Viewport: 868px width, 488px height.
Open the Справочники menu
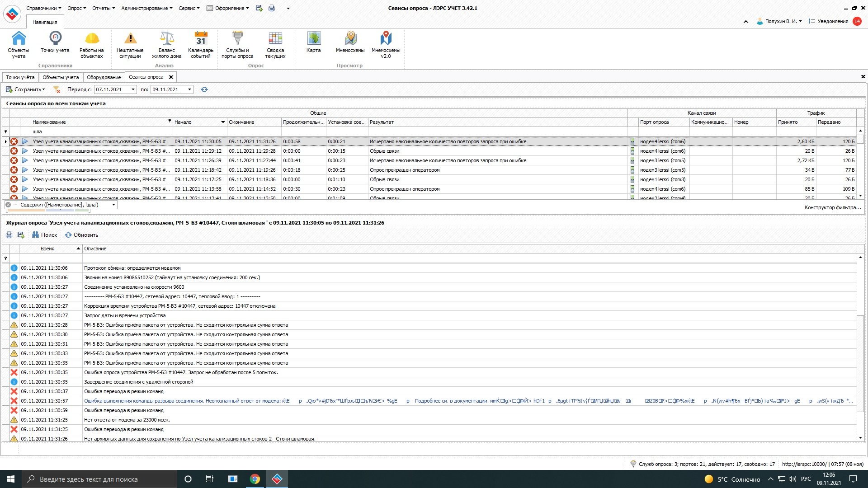tap(44, 8)
